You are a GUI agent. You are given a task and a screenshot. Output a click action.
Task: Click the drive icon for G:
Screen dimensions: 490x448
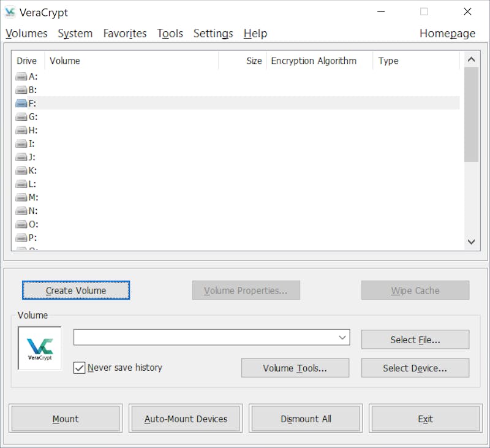21,116
